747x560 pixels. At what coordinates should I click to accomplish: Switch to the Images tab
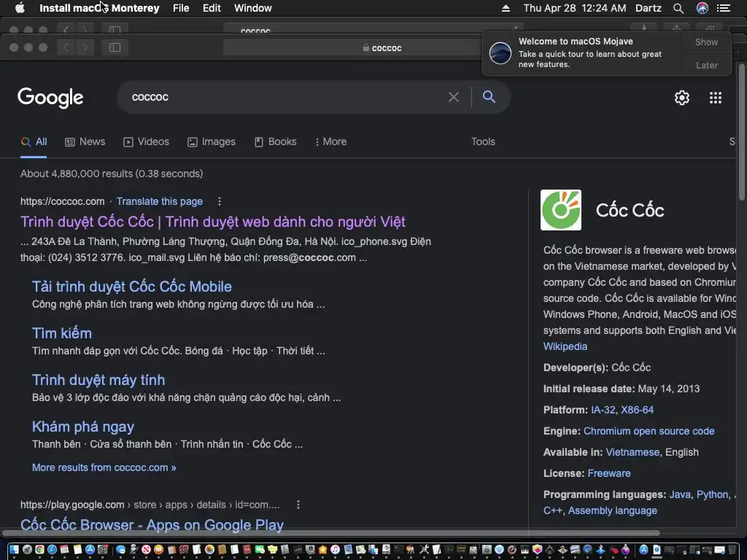tap(212, 141)
